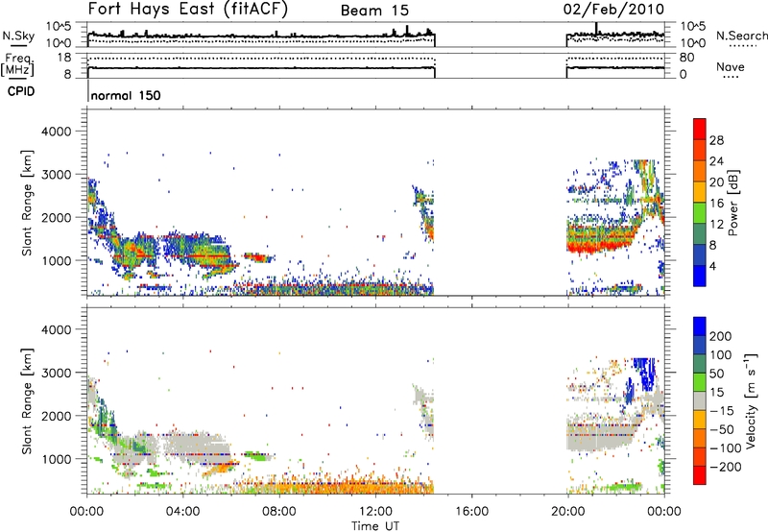
Task: Click the gray segment of the Velocity color bar
Action: point(700,401)
